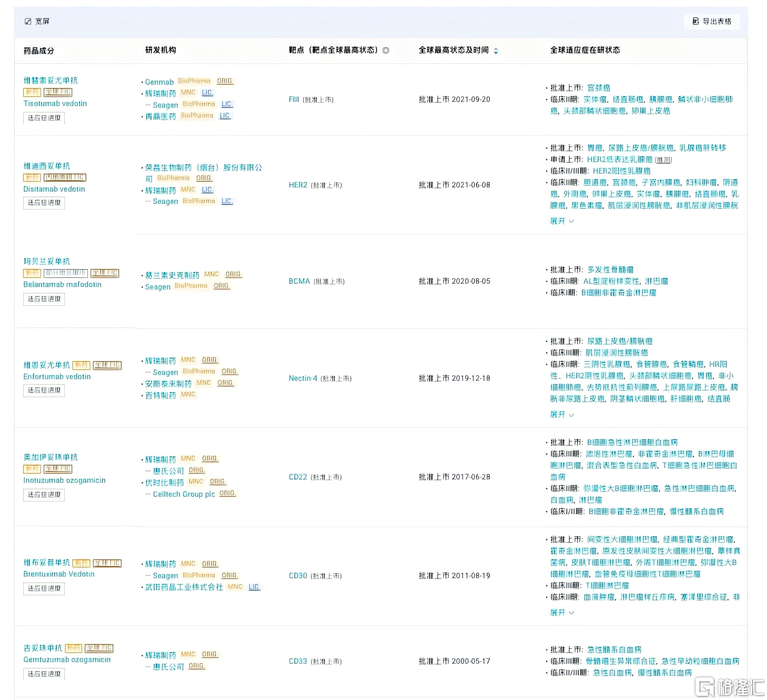Screen dimensions: 767x700
Task: Select the date 2021-09-20 status cell
Action: tap(455, 100)
